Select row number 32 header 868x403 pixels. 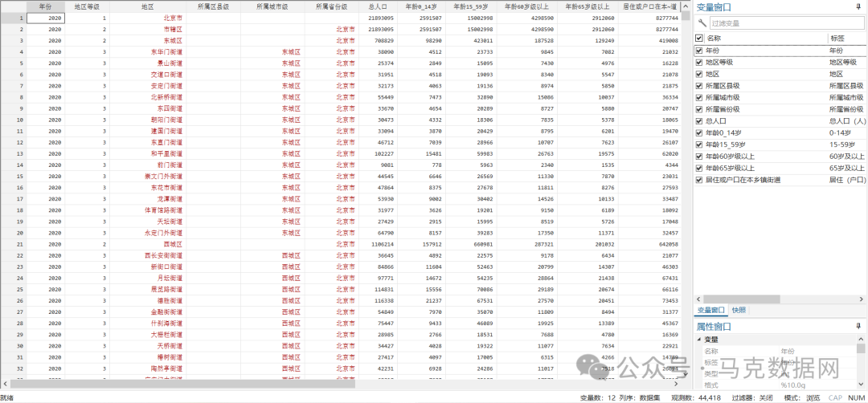[x=14, y=368]
